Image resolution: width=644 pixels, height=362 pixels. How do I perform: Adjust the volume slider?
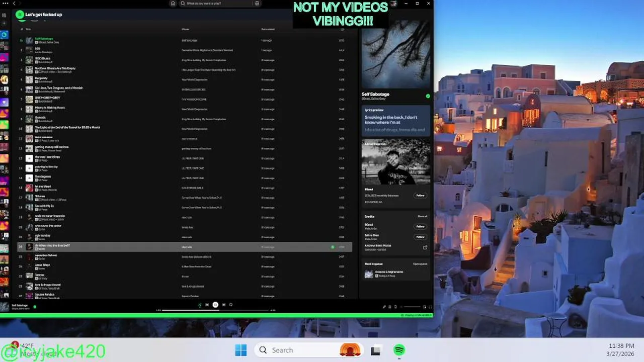click(x=412, y=307)
